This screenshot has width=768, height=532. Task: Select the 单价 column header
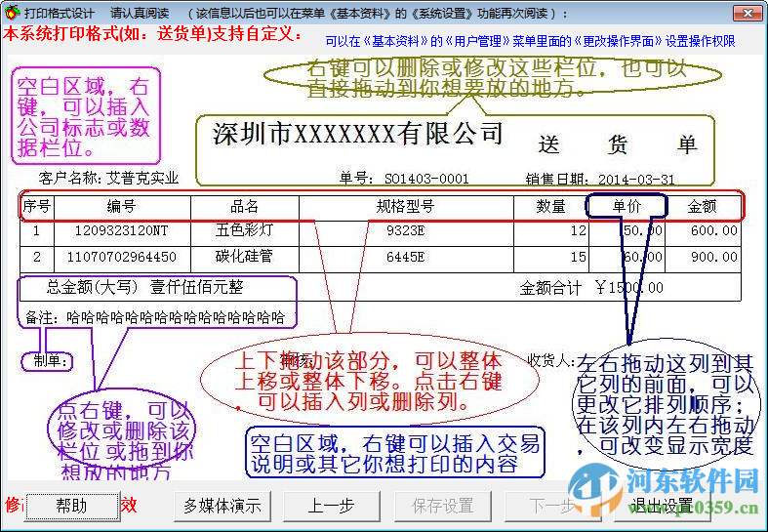tap(627, 207)
